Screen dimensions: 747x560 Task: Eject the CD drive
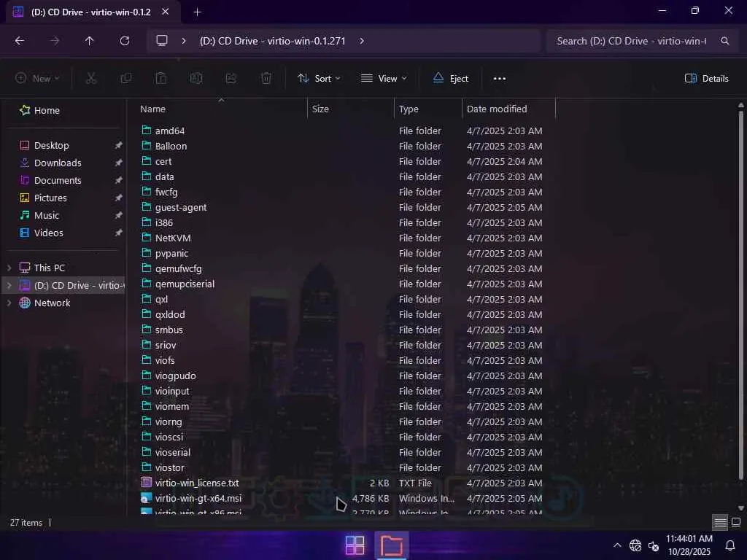pyautogui.click(x=451, y=79)
